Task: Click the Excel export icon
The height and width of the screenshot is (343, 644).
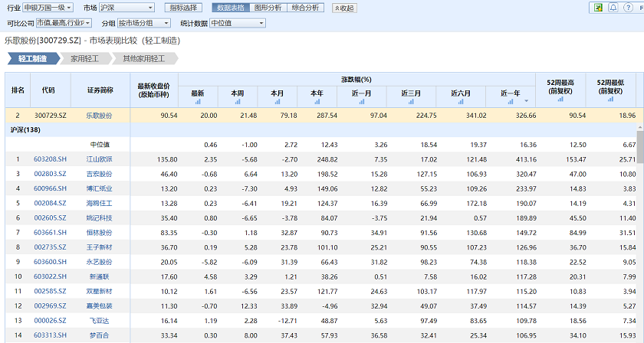Action: [598, 8]
